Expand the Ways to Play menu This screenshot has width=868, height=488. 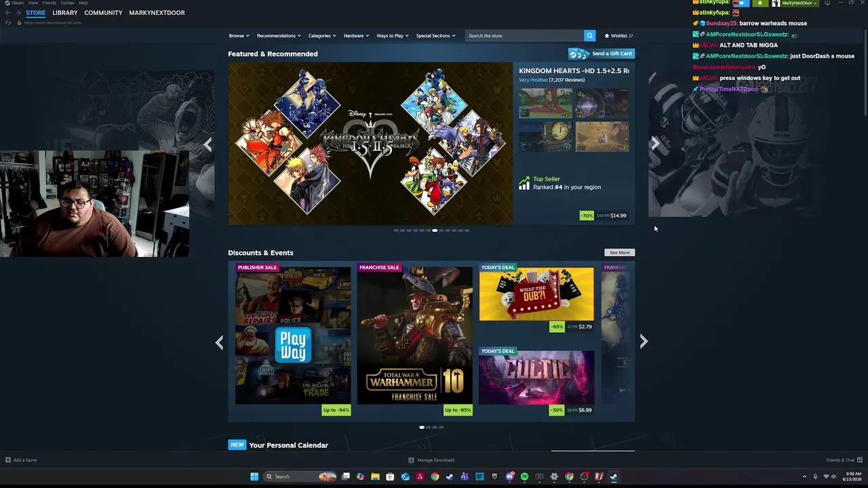pos(393,35)
